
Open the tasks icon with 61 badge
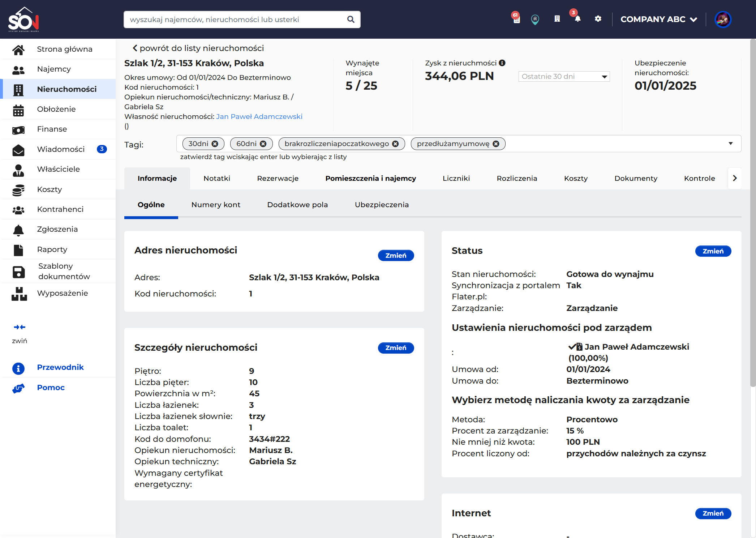pyautogui.click(x=516, y=19)
